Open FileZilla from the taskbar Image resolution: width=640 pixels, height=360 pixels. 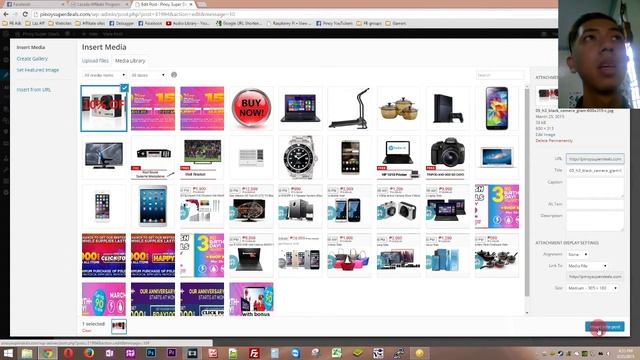(254, 353)
